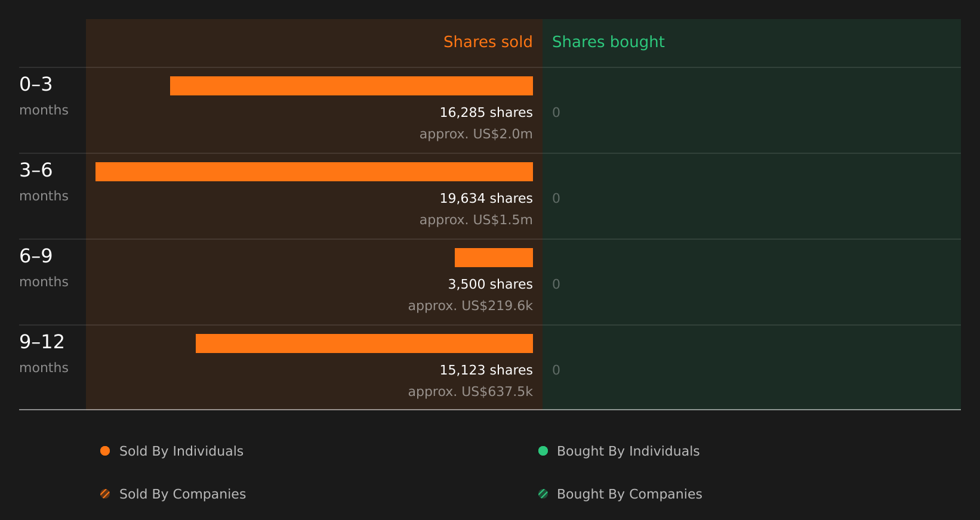Image resolution: width=980 pixels, height=520 pixels.
Task: Click the 6–9 months row label
Action: (44, 267)
